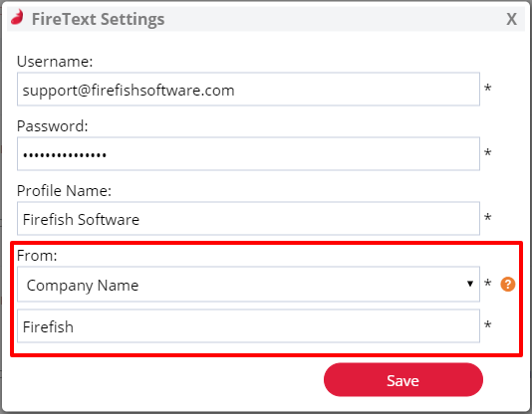Click the required asterisk beside Username field
The image size is (532, 414).
(x=488, y=89)
